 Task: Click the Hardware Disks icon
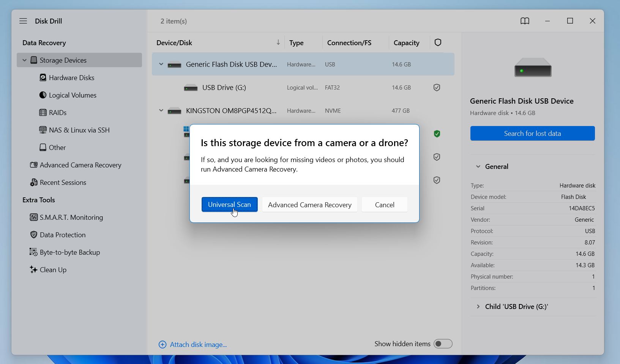click(x=43, y=77)
